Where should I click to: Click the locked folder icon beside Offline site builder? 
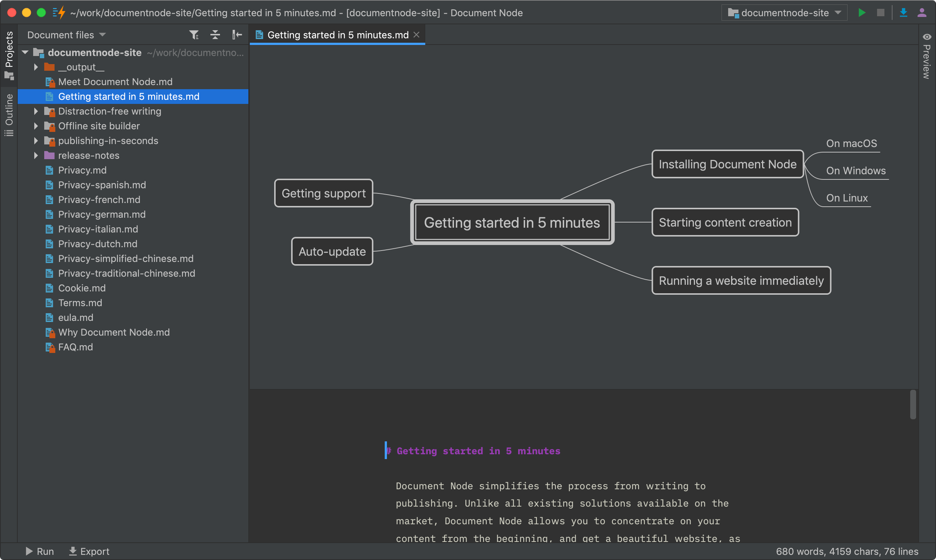50,126
